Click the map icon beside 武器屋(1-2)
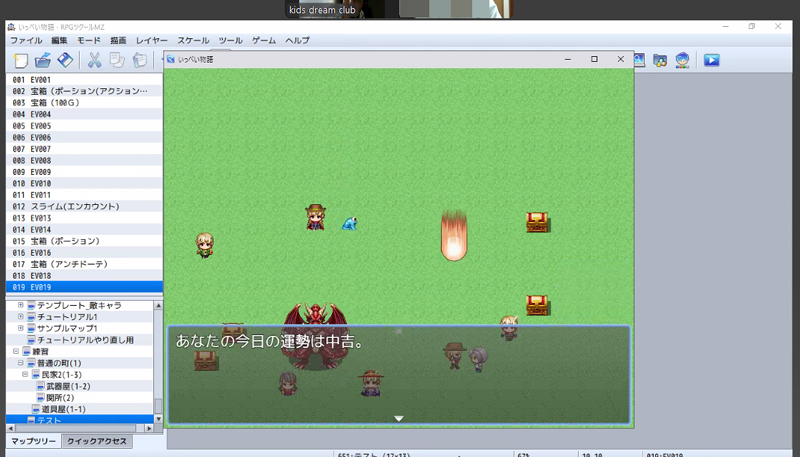The image size is (800, 457). pyautogui.click(x=41, y=386)
